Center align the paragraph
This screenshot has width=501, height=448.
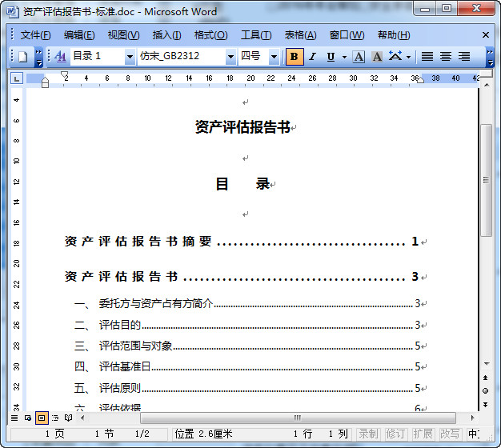446,57
